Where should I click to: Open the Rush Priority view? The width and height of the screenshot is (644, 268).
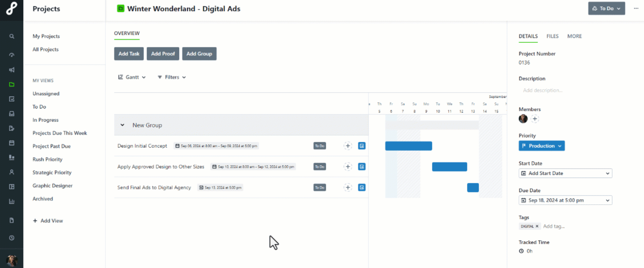47,159
